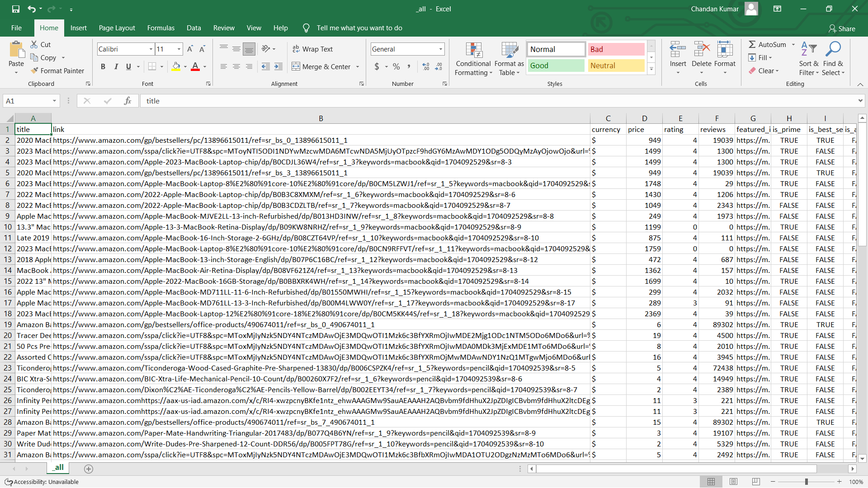Apply Percent Style number format
Image resolution: width=868 pixels, height=488 pixels.
396,66
